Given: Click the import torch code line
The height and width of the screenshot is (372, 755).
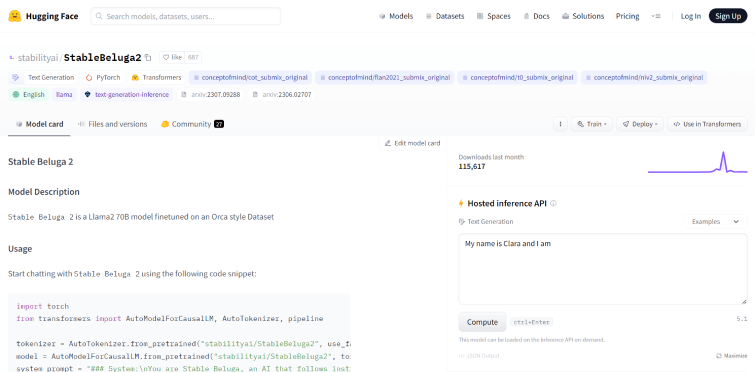Looking at the screenshot, I should [x=42, y=306].
